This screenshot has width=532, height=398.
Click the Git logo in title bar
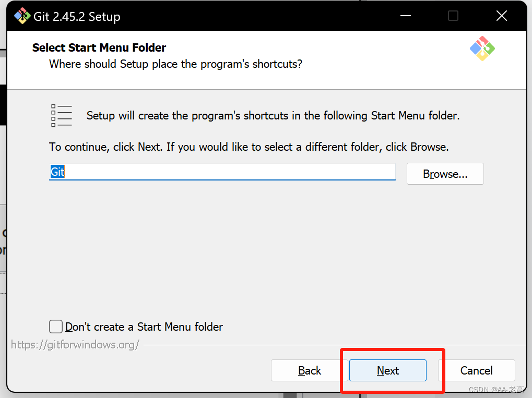coord(22,16)
